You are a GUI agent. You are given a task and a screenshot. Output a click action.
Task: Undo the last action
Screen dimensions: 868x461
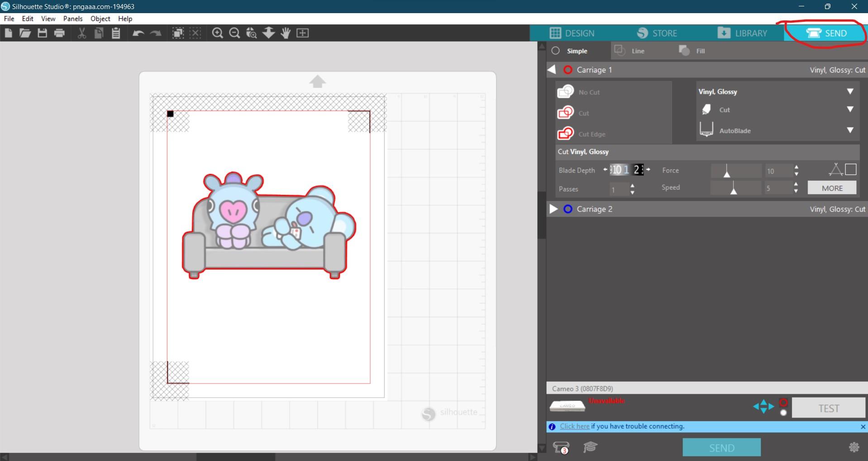coord(138,33)
